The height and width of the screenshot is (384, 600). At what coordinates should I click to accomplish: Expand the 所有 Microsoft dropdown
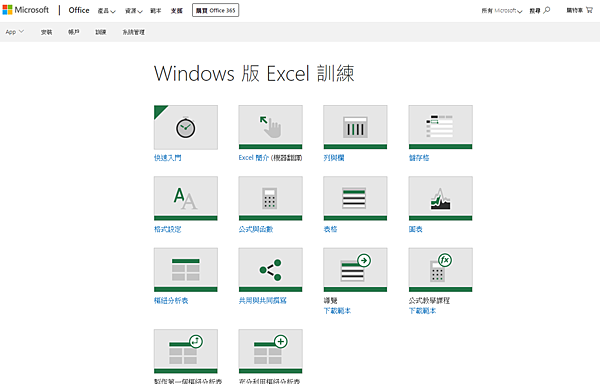pos(502,11)
